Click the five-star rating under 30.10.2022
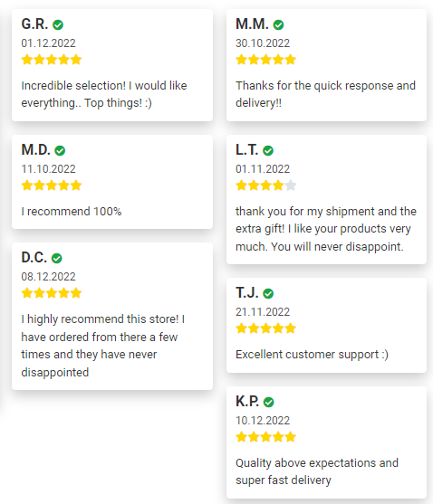This screenshot has height=504, width=433. 265,60
